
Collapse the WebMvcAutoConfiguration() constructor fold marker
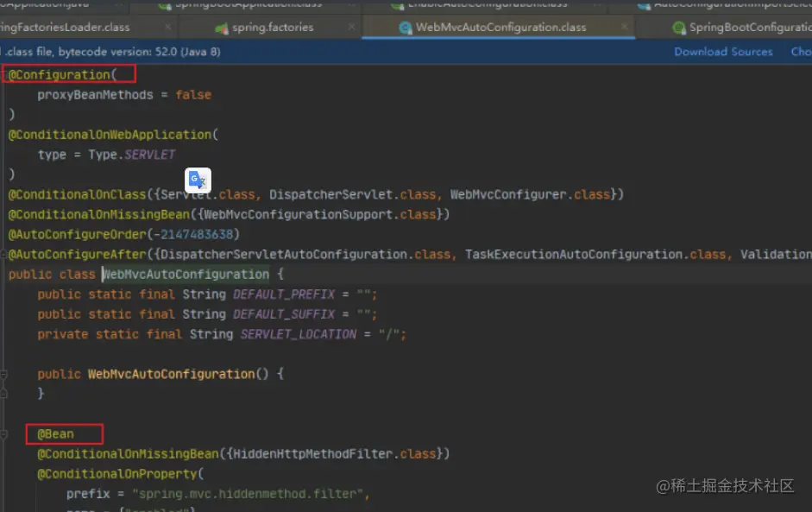[3, 374]
